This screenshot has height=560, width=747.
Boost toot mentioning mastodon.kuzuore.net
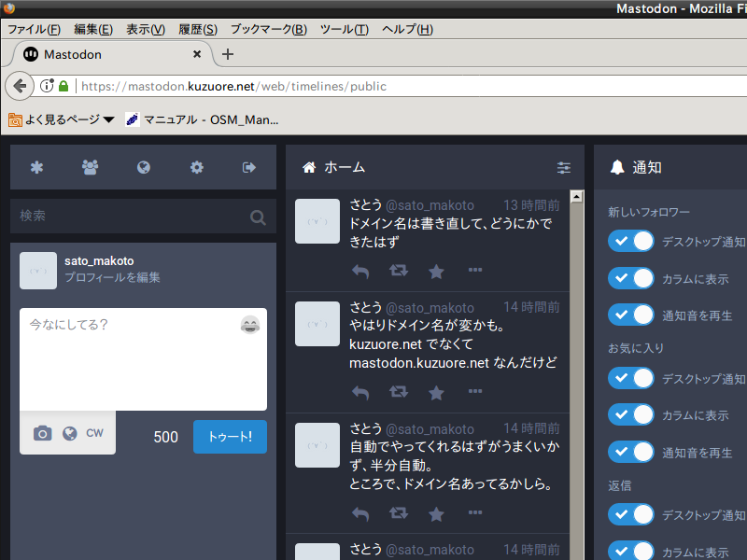click(x=399, y=392)
